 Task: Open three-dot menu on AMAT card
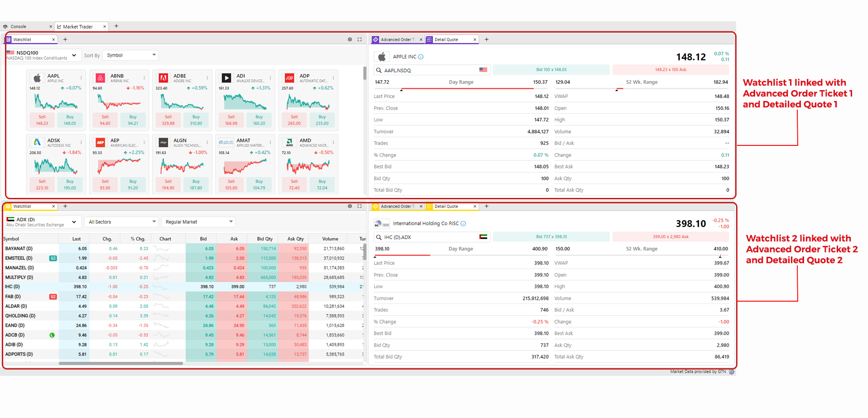[270, 142]
